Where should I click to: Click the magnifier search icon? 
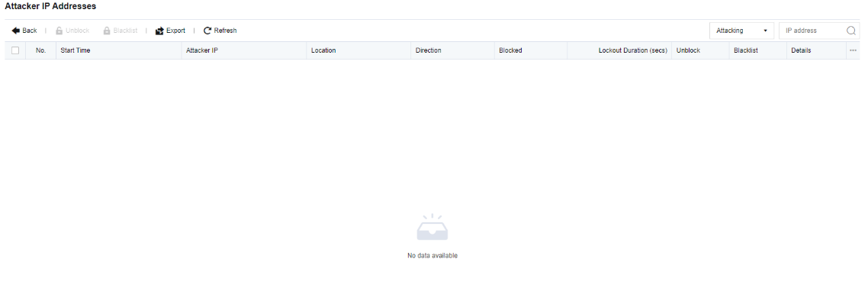coord(851,31)
